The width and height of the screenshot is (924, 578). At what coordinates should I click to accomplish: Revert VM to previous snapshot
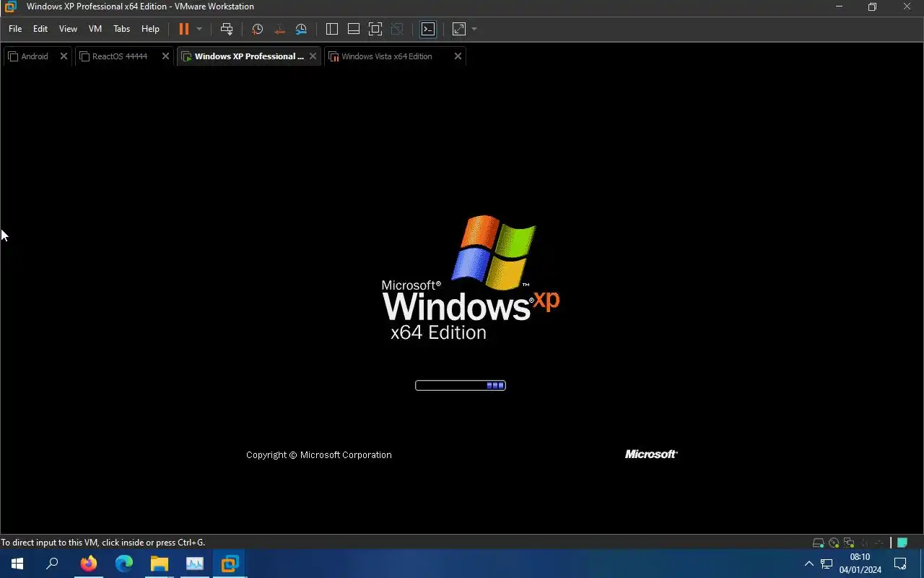pos(279,29)
